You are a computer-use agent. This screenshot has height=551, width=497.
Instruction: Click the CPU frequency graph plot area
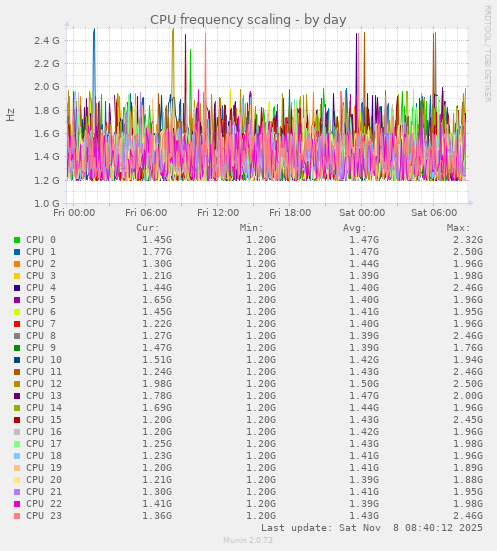[x=267, y=116]
